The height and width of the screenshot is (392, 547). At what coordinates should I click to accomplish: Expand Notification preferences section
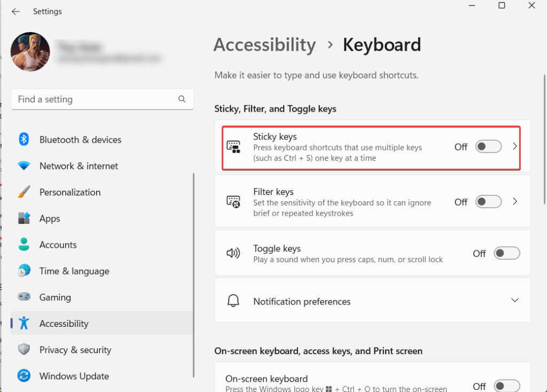[514, 301]
